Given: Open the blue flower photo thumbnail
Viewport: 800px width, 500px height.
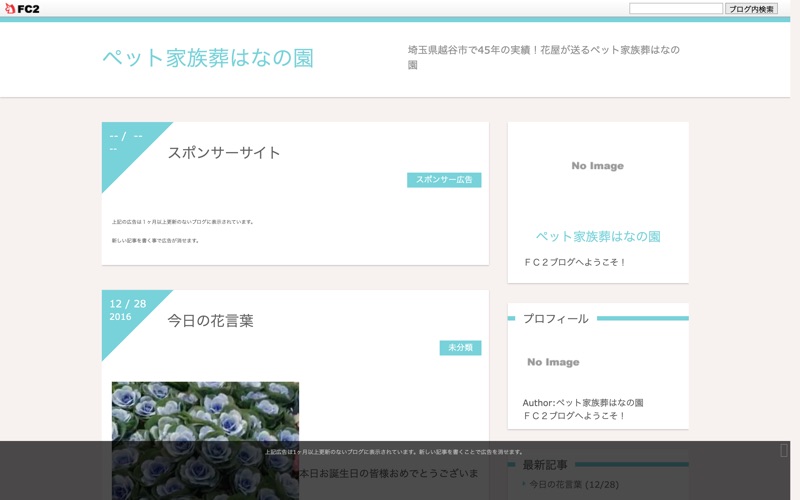Looking at the screenshot, I should point(205,440).
